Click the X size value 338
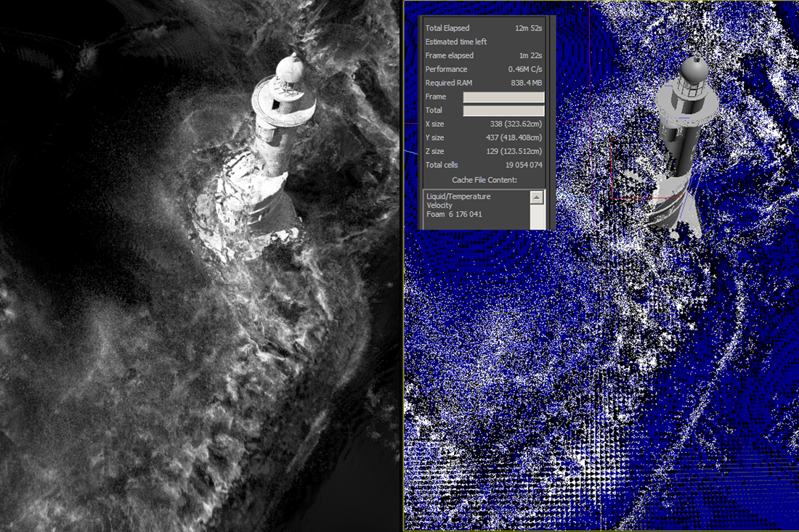The width and height of the screenshot is (799, 532). (516, 124)
